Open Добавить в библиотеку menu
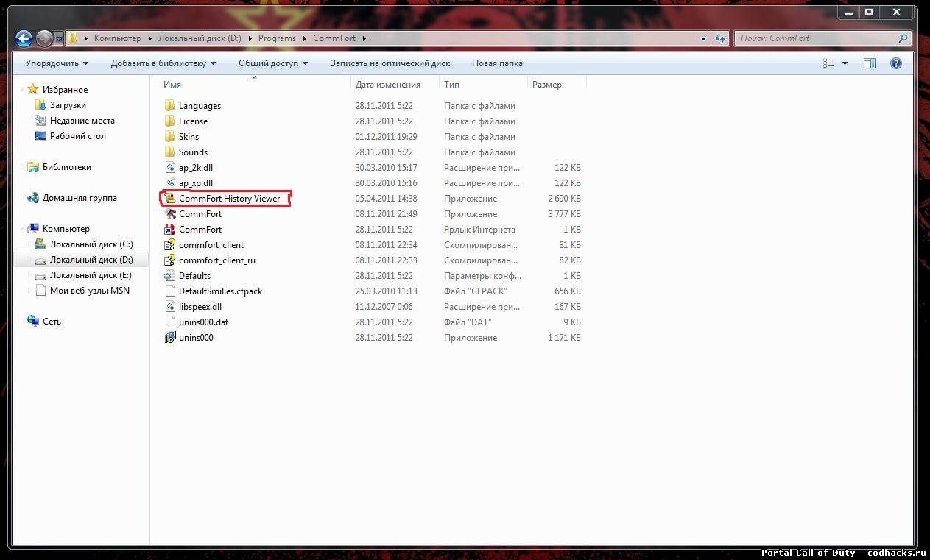Viewport: 930px width, 560px height. tap(163, 63)
